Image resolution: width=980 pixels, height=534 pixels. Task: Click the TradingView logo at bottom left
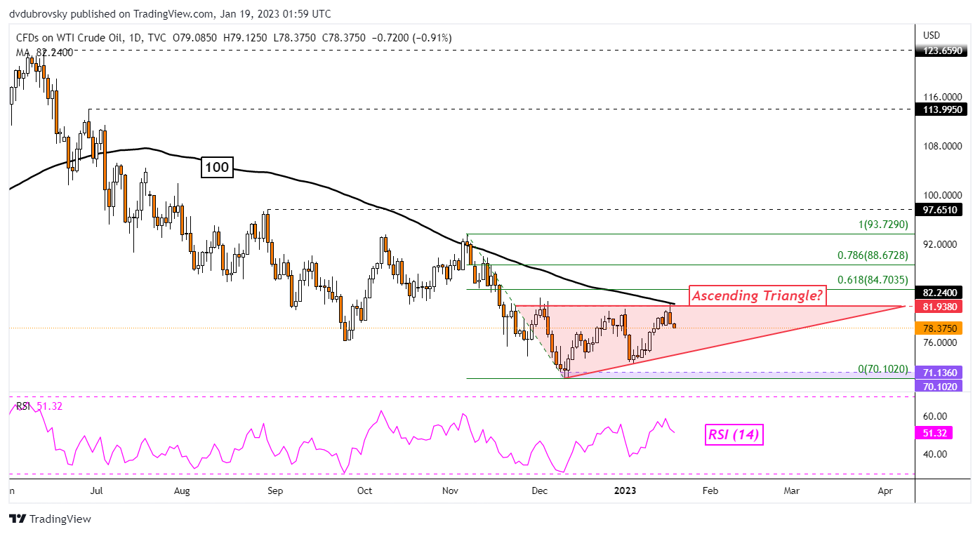tap(50, 519)
